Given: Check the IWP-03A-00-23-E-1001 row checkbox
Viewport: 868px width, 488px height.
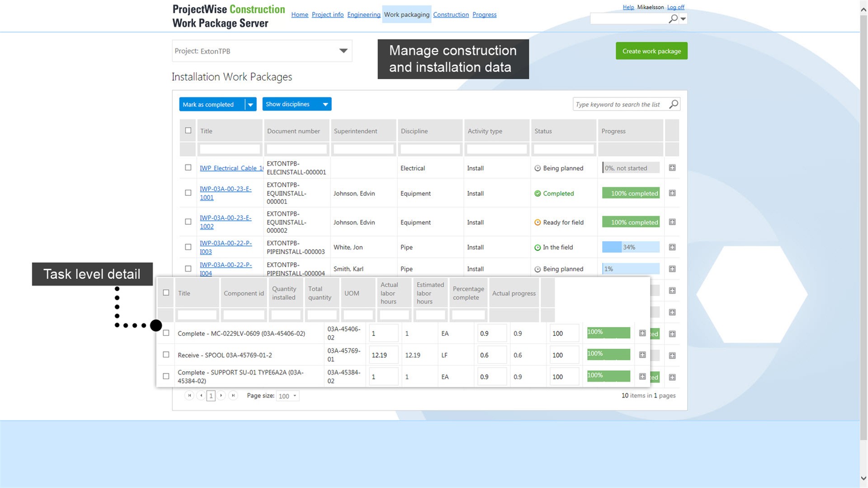Looking at the screenshot, I should click(188, 193).
